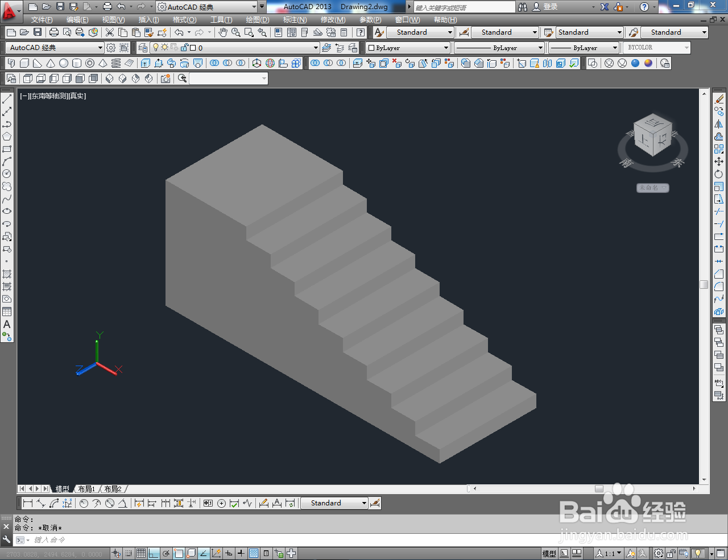Open the 修改(M) menu

(x=333, y=20)
